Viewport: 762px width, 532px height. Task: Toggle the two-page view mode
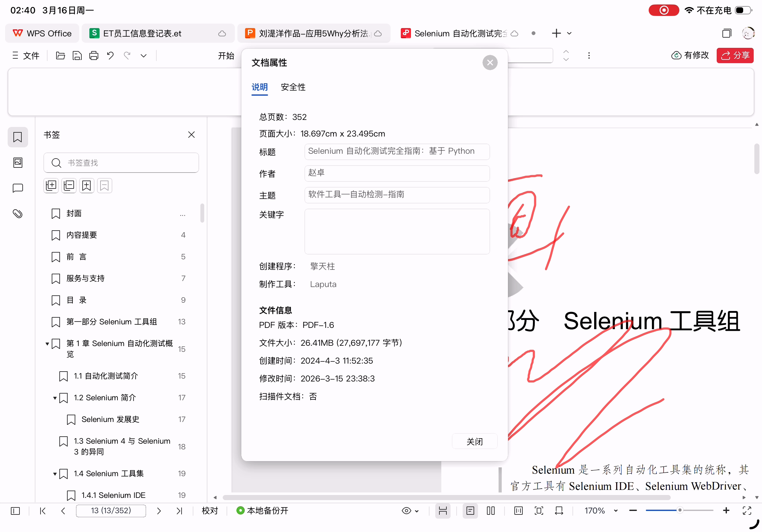pos(490,511)
